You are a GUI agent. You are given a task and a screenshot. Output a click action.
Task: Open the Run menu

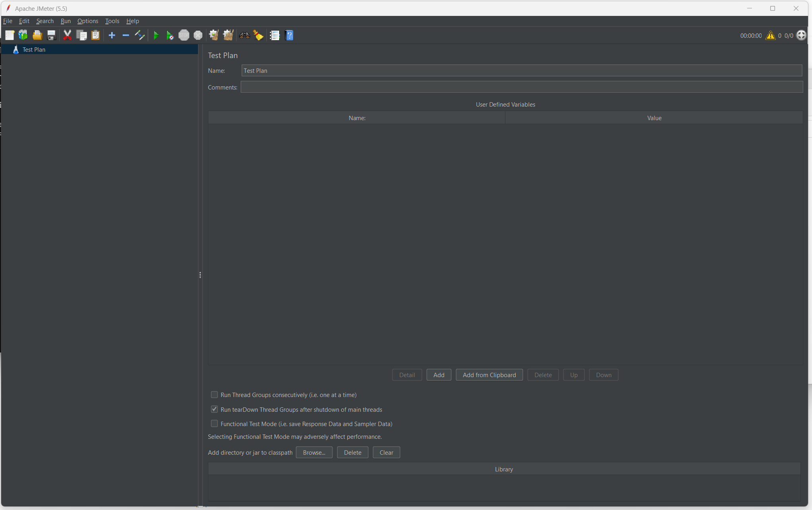coord(66,21)
